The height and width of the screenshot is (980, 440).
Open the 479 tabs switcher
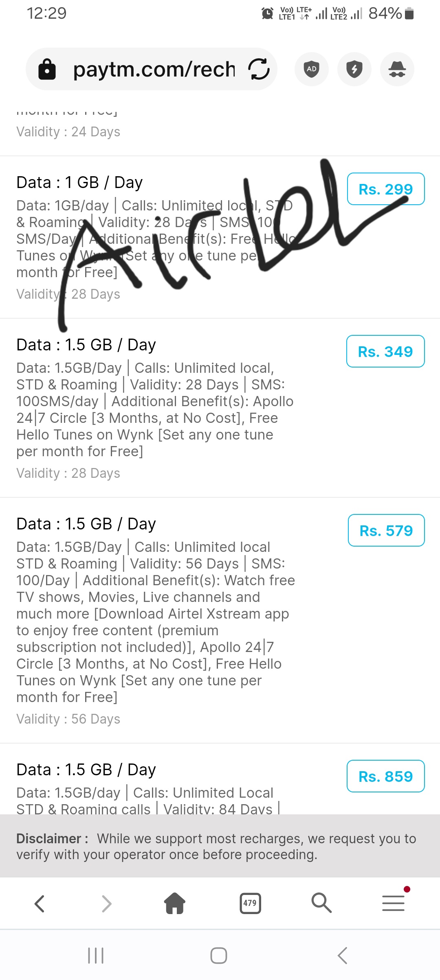point(250,903)
